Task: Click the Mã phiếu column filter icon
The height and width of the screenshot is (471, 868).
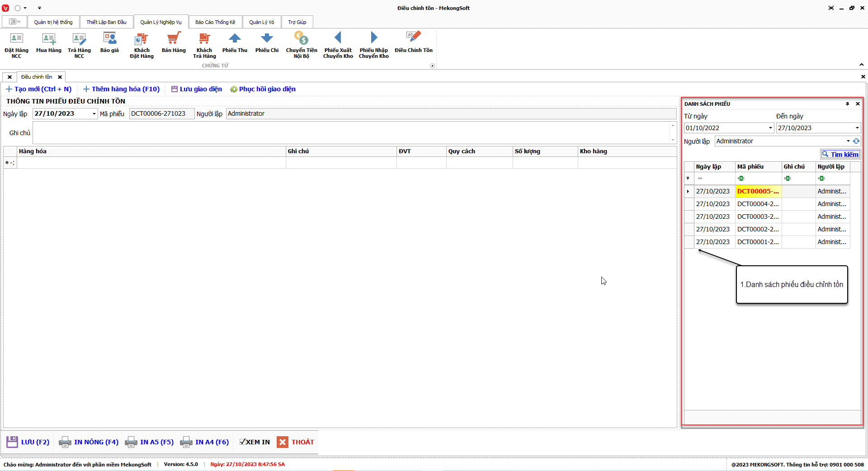Action: point(741,179)
